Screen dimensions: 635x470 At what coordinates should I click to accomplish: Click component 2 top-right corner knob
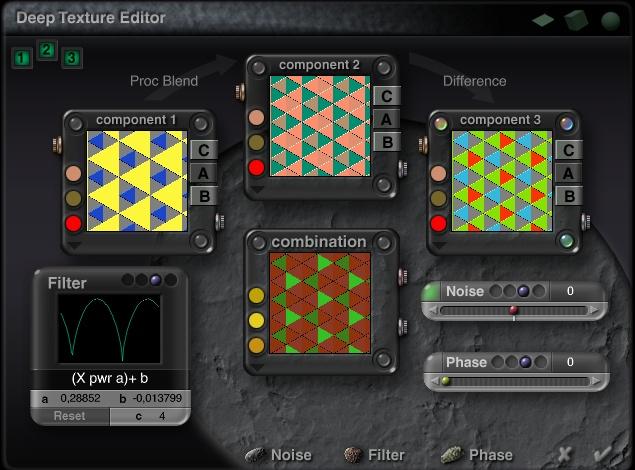coord(384,68)
